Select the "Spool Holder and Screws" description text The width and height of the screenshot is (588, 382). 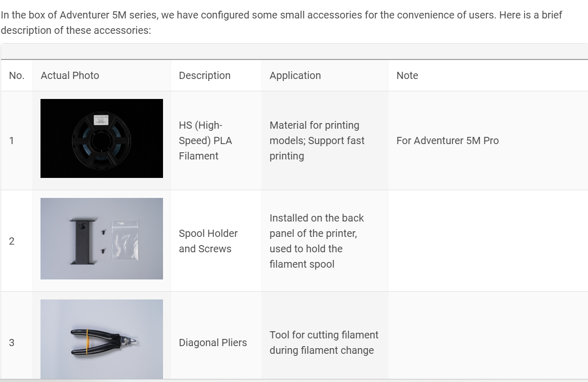pos(208,241)
